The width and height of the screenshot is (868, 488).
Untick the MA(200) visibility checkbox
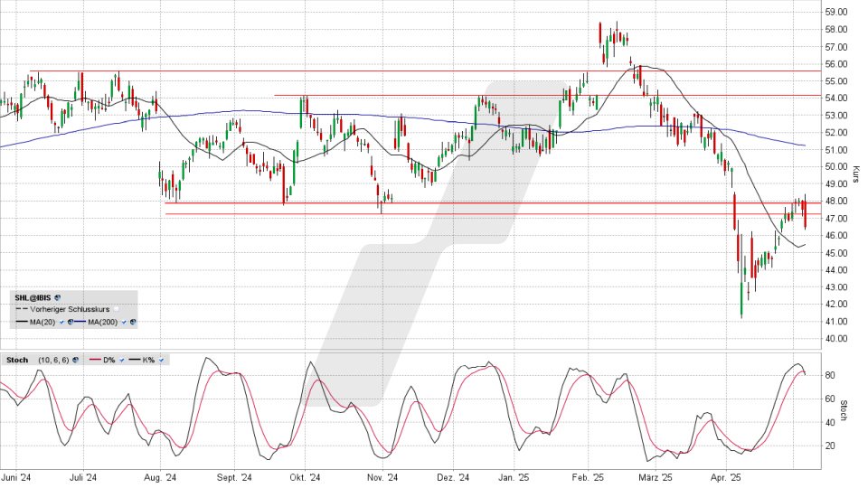pyautogui.click(x=124, y=322)
